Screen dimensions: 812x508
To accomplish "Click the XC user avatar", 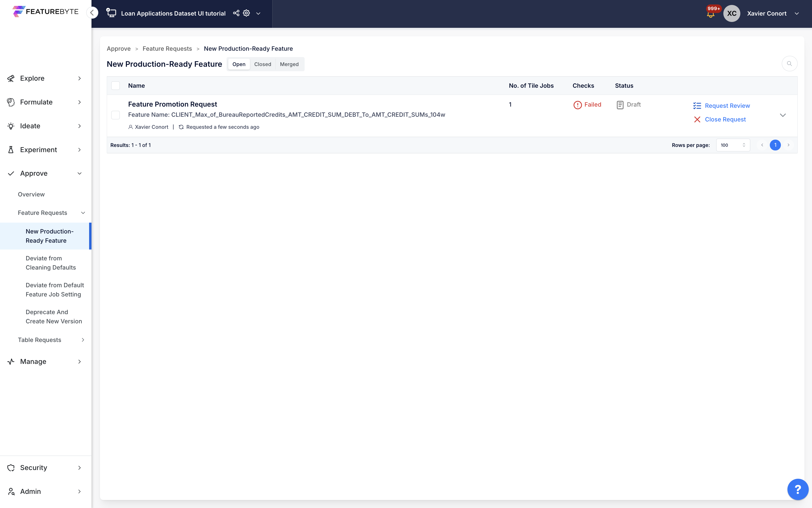I will tap(731, 13).
